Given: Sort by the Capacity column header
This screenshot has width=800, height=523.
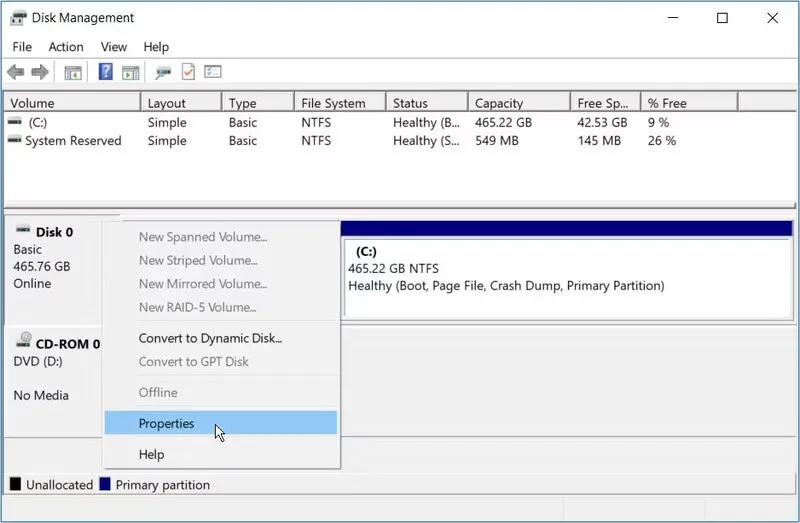Looking at the screenshot, I should click(499, 103).
